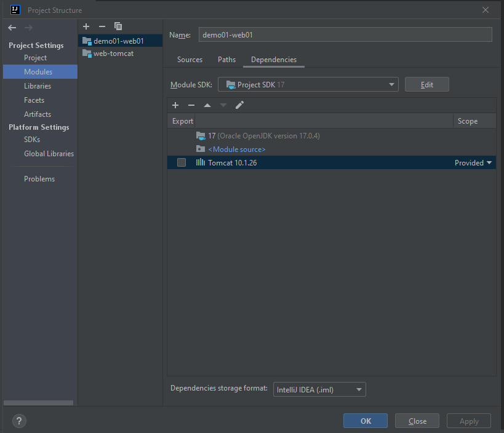
Task: Click the Edit SDK button
Action: coord(427,84)
